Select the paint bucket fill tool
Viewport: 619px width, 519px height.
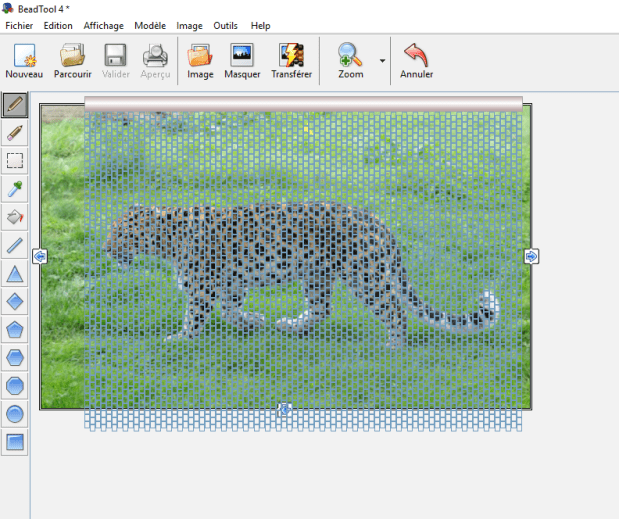(15, 216)
